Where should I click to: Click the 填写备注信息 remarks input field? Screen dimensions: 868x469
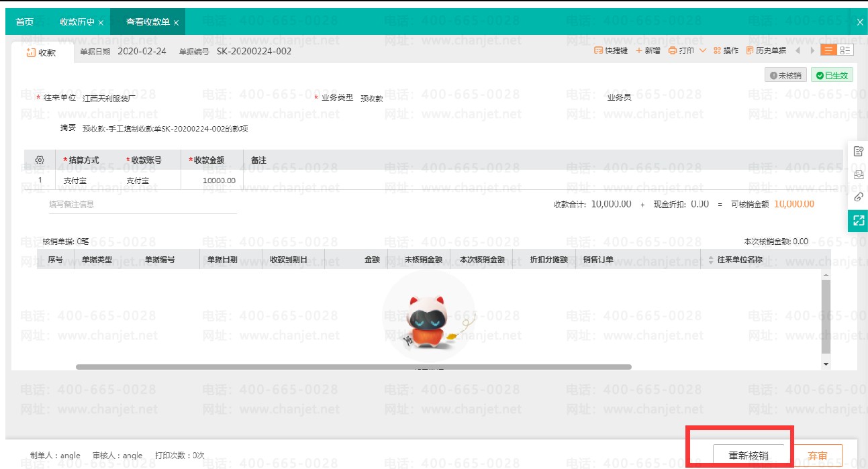click(142, 205)
